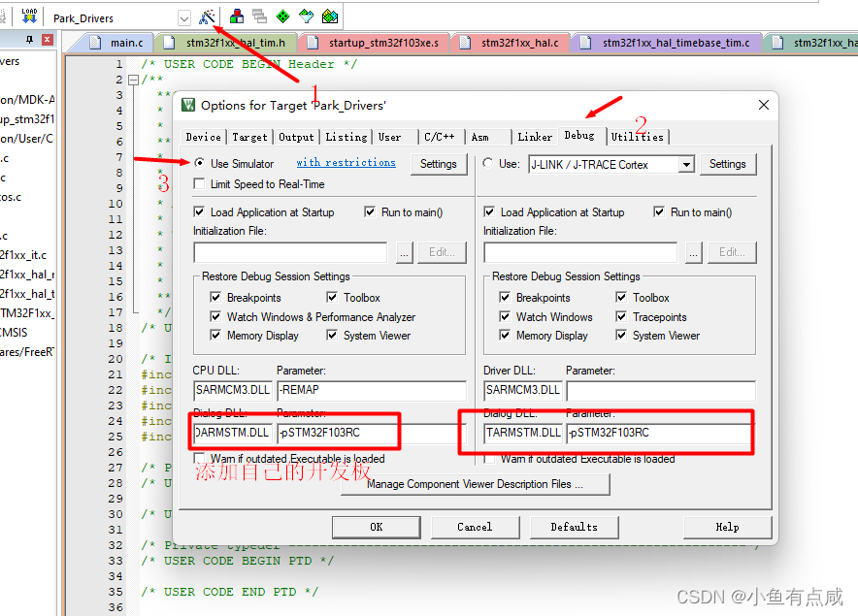The image size is (858, 616).
Task: Toggle simulator Breakpoints restore checkbox
Action: point(215,297)
